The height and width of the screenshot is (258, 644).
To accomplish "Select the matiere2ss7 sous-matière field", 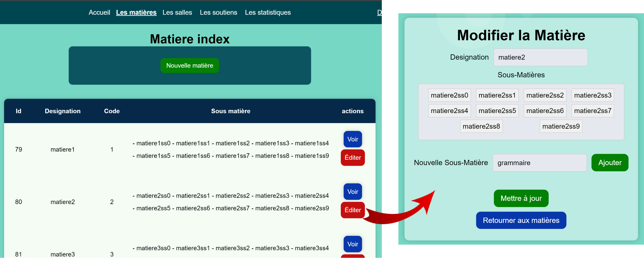I will [593, 111].
